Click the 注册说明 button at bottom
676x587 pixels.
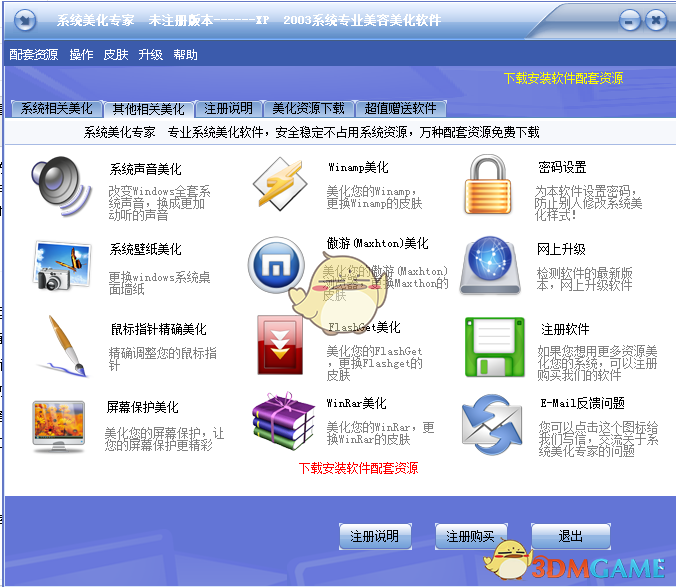pyautogui.click(x=375, y=536)
